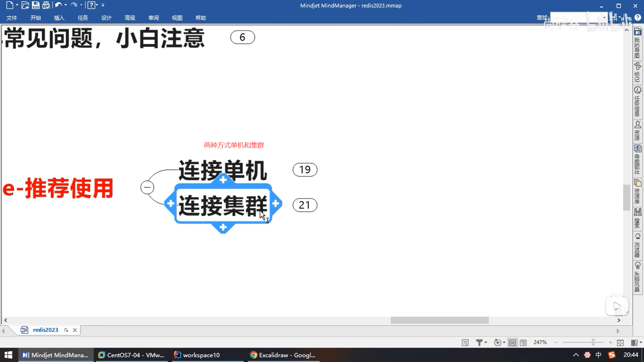The width and height of the screenshot is (644, 362).
Task: Switch to Outline view mode
Action: (523, 343)
